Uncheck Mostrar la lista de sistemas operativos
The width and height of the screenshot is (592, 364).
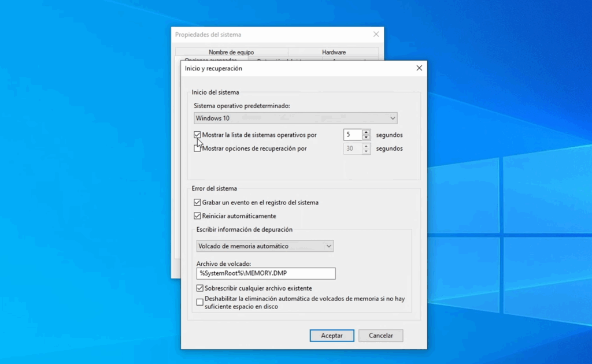pos(197,135)
